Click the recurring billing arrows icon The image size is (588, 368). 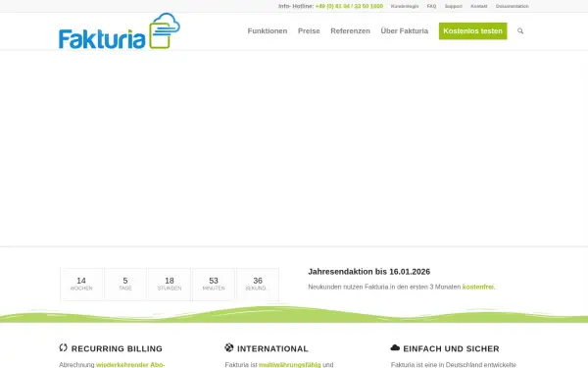click(x=63, y=347)
